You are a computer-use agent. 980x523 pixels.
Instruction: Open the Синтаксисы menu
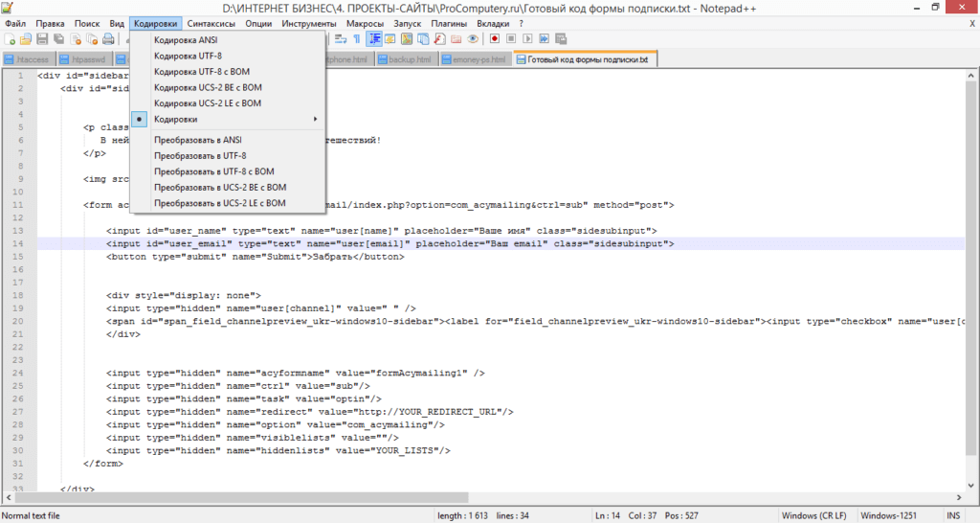click(212, 23)
